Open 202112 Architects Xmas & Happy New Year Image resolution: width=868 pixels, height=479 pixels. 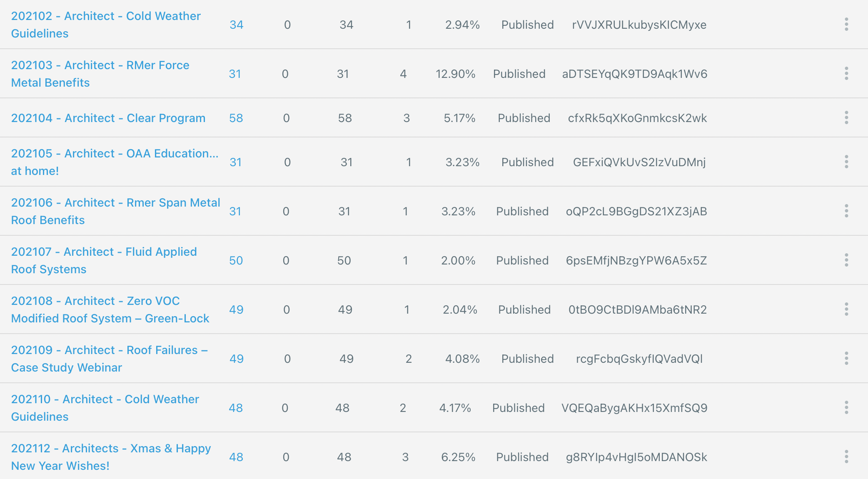click(x=111, y=449)
